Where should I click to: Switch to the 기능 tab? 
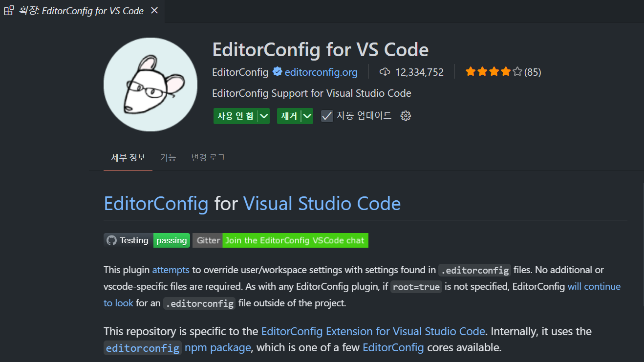pos(168,157)
